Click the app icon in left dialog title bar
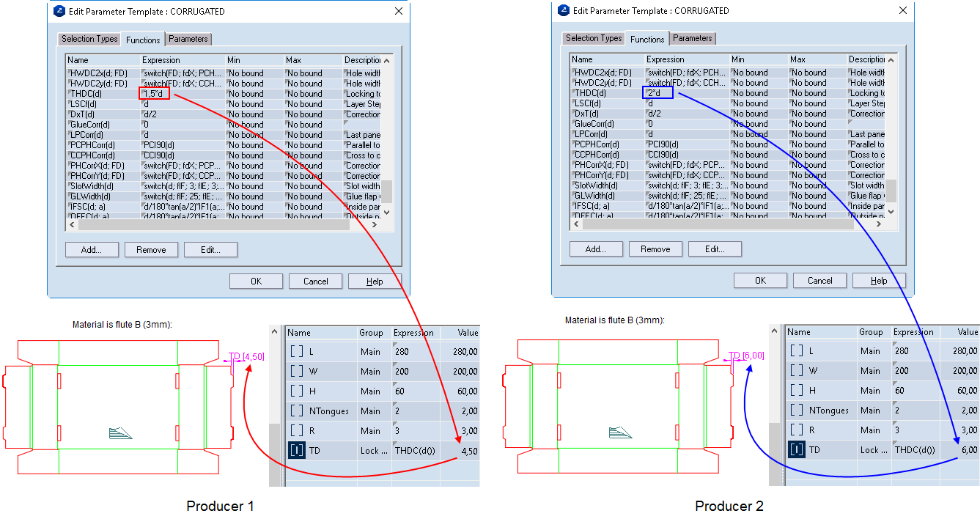The image size is (980, 519). [x=59, y=11]
